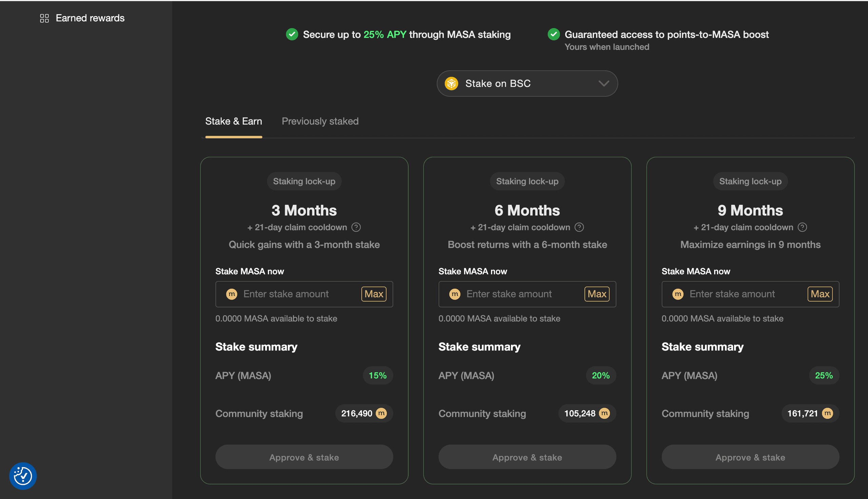868x499 pixels.
Task: Click the MASA coin icon beside 161,721
Action: 827,413
